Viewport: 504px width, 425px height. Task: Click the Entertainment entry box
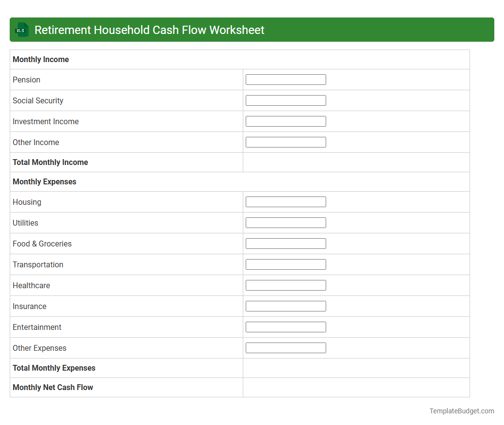coord(285,327)
